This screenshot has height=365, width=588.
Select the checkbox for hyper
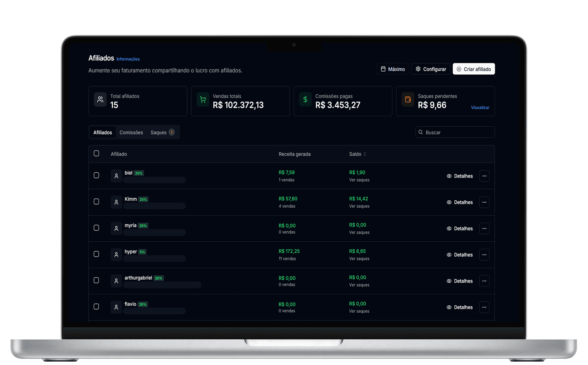coord(96,254)
